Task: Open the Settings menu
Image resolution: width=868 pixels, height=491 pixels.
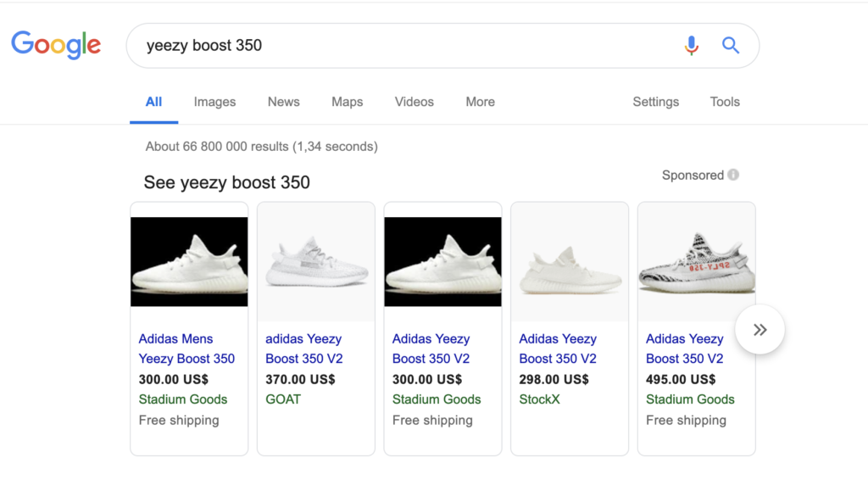Action: click(655, 102)
